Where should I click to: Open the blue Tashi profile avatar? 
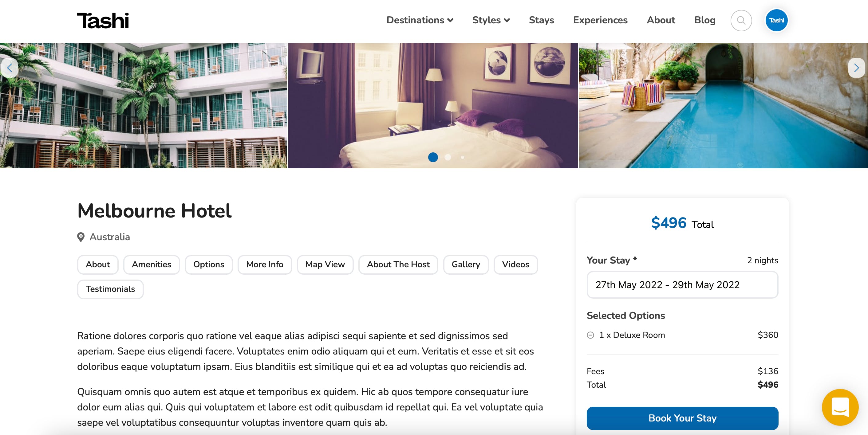click(x=776, y=21)
